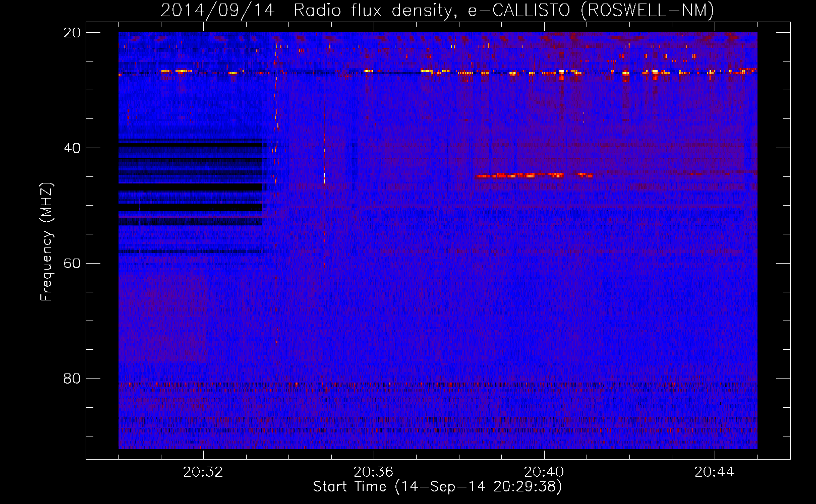Click the '20:44' time tick label
816x504 pixels.
point(714,472)
